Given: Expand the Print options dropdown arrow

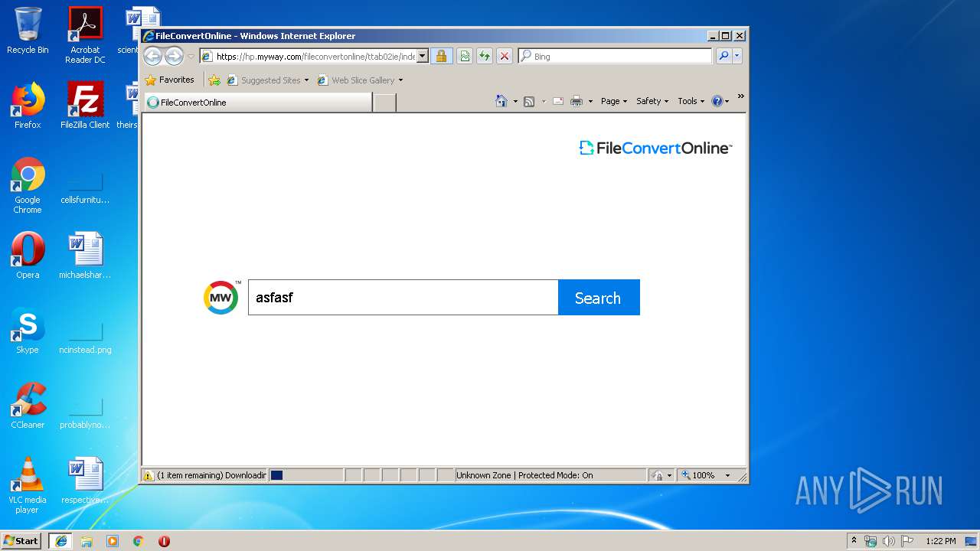Looking at the screenshot, I should [590, 101].
